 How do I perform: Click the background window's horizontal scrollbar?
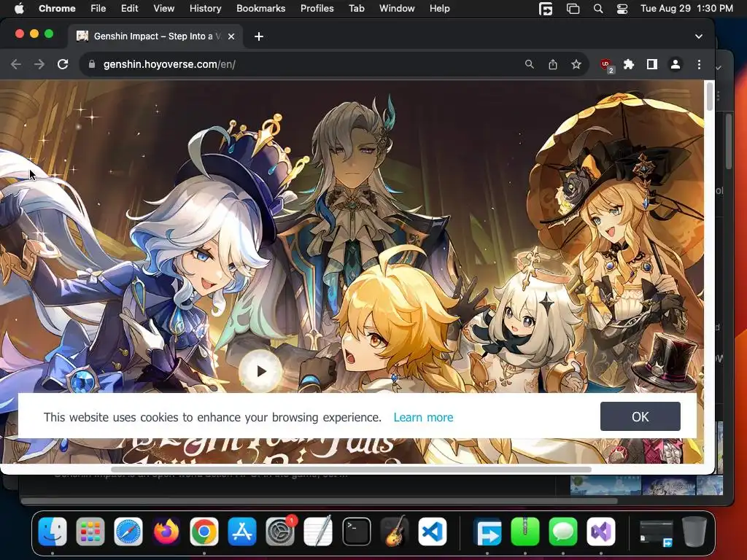pos(320,501)
